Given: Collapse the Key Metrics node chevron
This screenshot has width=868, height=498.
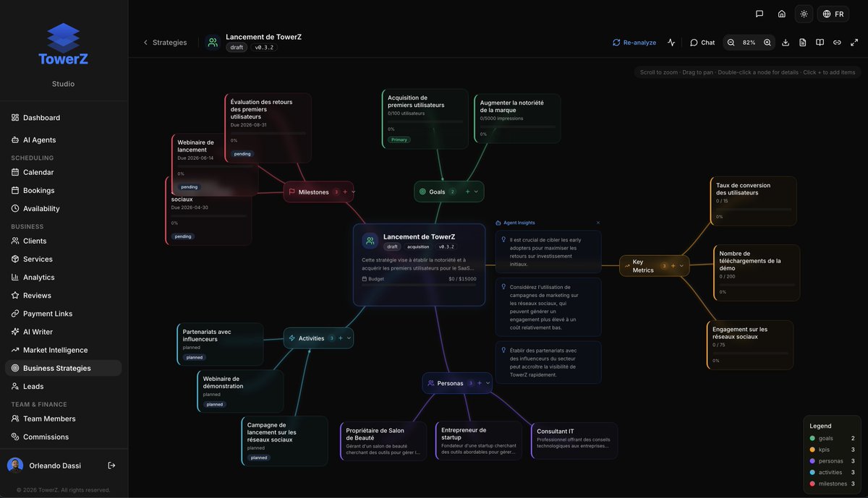Looking at the screenshot, I should [x=681, y=266].
